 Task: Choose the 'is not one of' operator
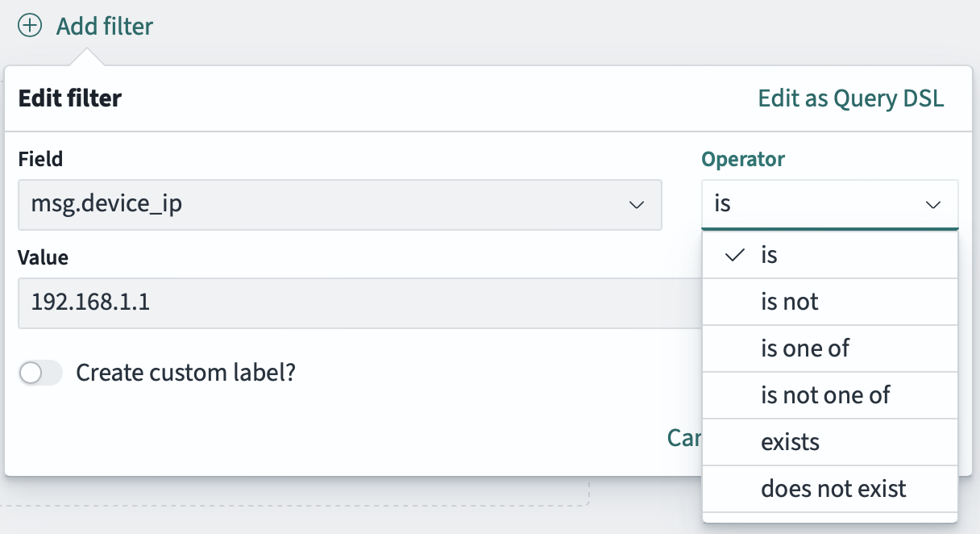pyautogui.click(x=826, y=394)
